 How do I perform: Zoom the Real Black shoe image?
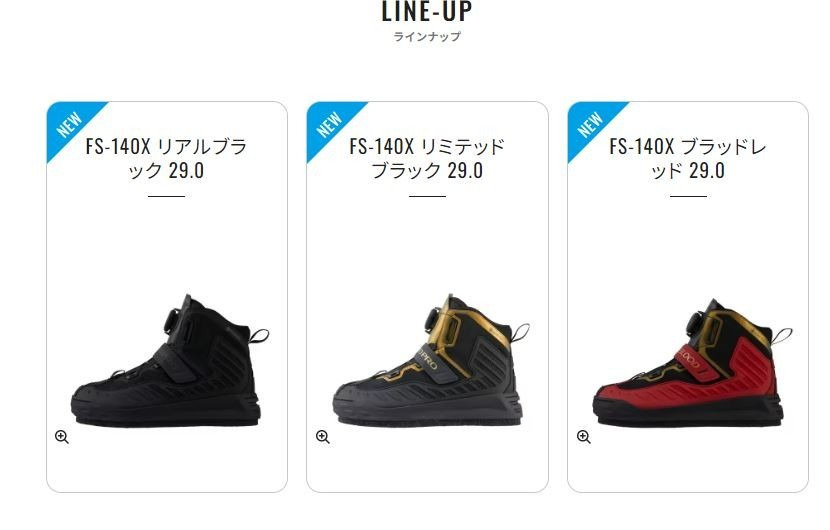tap(62, 437)
